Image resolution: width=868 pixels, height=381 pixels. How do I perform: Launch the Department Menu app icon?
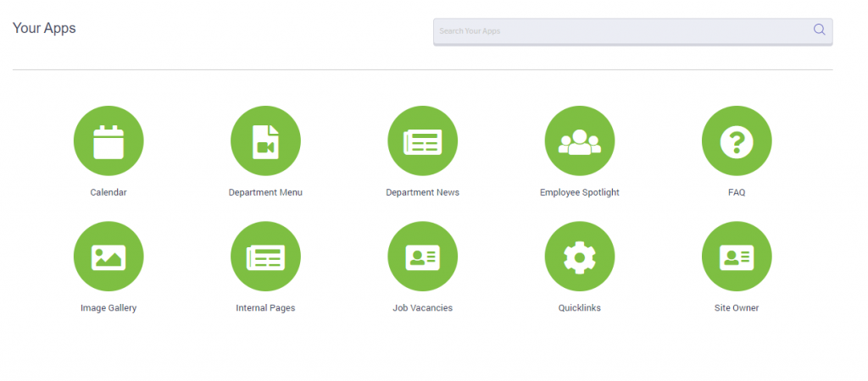coord(265,141)
